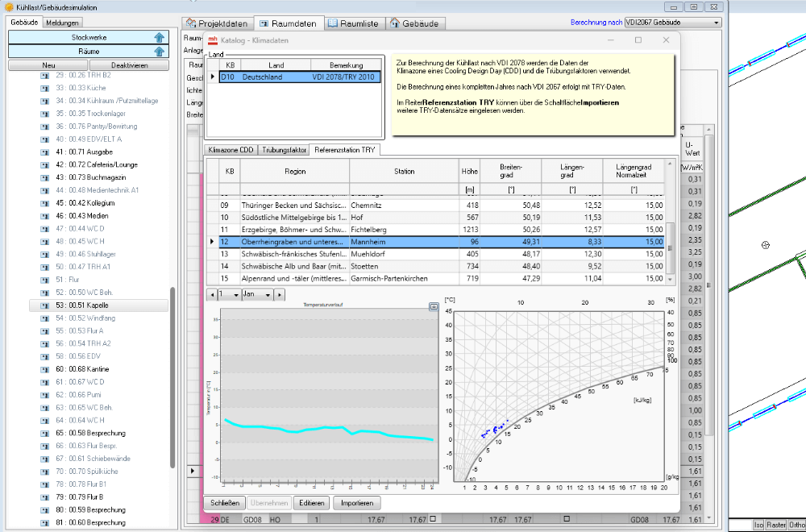Click the room icon beside 60 : 00.68 Kantine
This screenshot has height=532, width=806.
click(x=45, y=369)
